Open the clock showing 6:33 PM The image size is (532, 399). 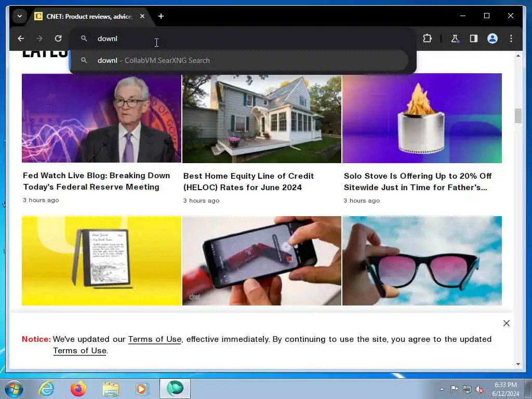(506, 389)
